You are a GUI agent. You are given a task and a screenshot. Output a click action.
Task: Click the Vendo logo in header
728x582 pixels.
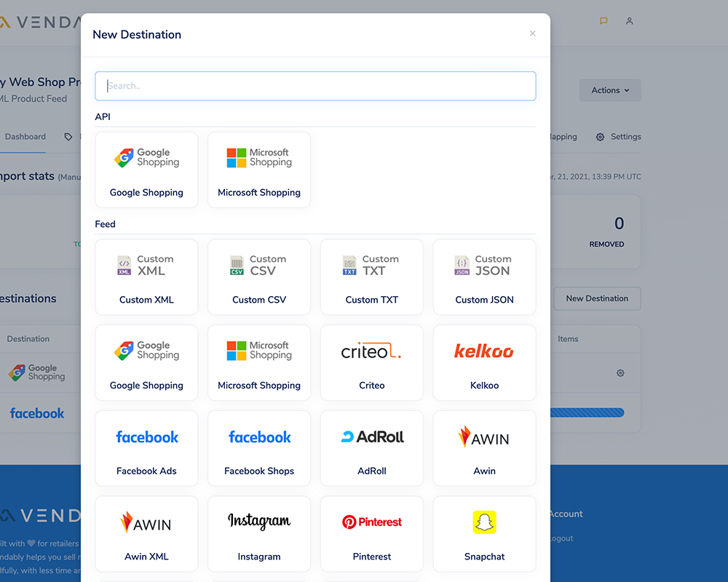(40, 22)
